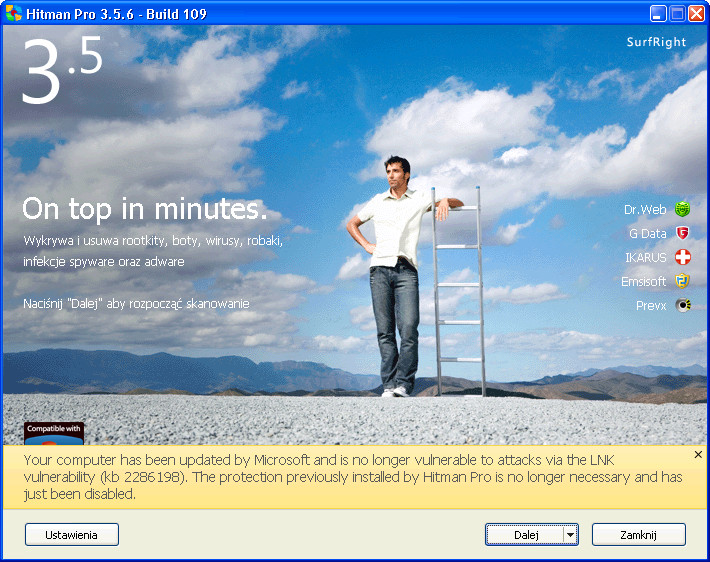Click the "On top in minutes." headline
This screenshot has height=562, width=710.
(x=145, y=209)
